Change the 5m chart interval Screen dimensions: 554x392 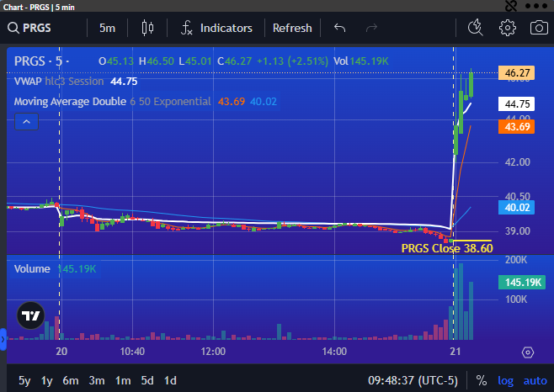(x=107, y=28)
